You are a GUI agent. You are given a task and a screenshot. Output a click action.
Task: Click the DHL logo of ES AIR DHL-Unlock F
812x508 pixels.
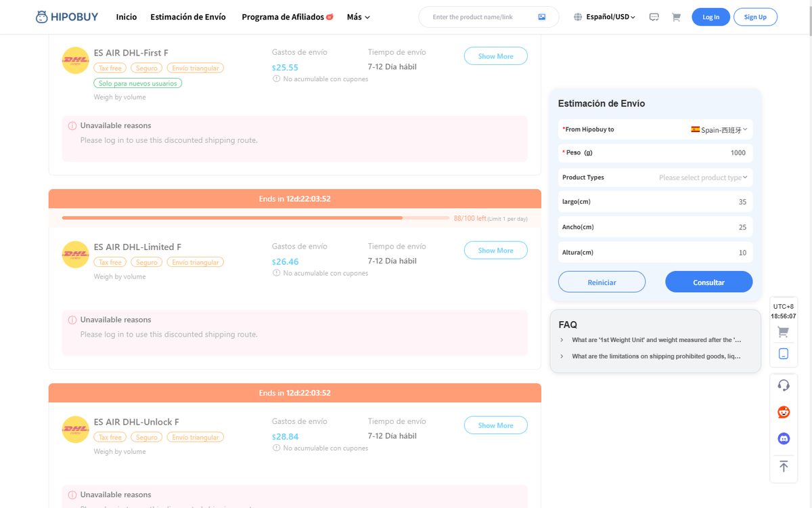click(x=75, y=429)
